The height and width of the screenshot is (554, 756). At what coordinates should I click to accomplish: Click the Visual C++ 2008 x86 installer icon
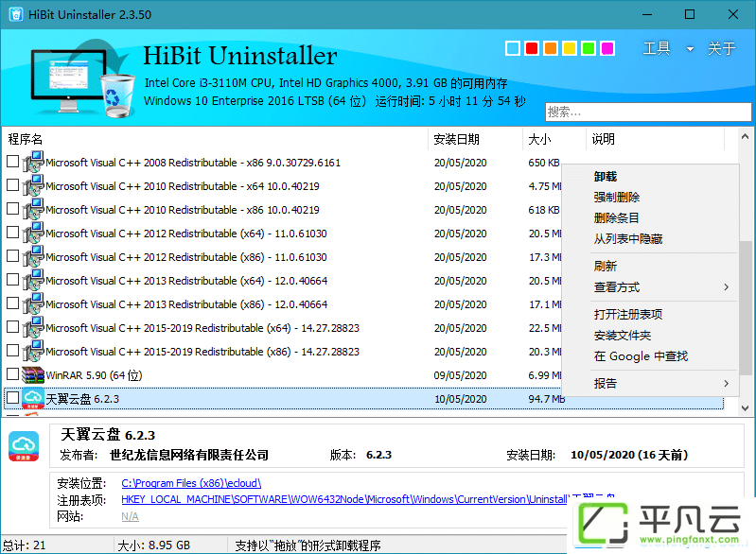pos(33,162)
